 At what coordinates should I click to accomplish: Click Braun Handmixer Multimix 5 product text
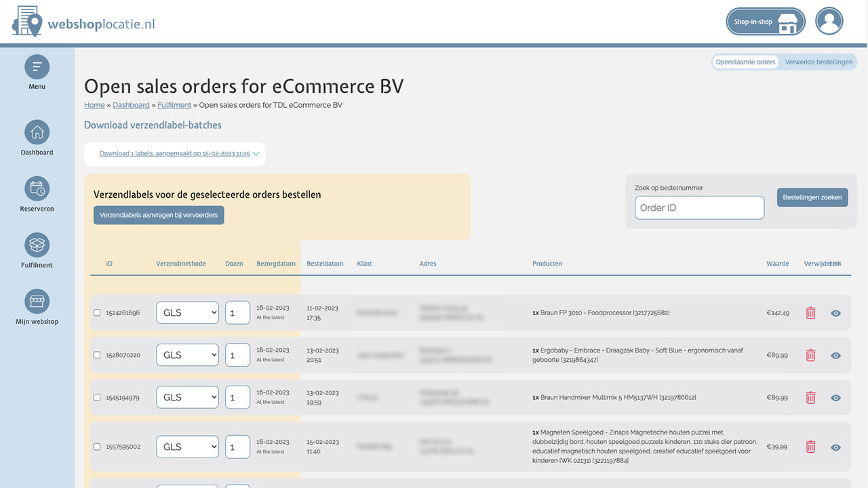pos(614,398)
